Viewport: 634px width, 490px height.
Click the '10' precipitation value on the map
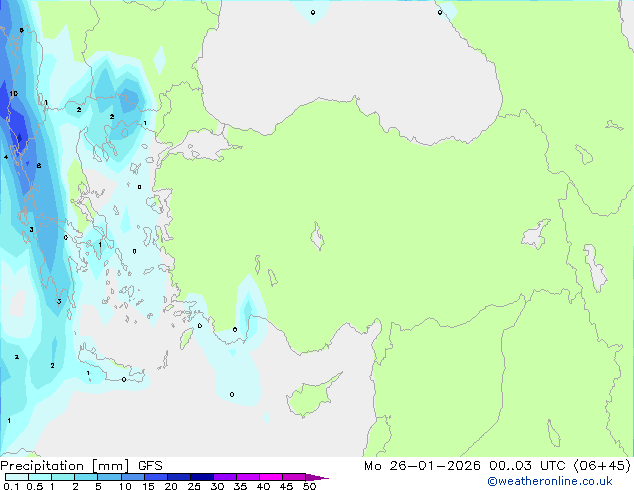pyautogui.click(x=14, y=94)
